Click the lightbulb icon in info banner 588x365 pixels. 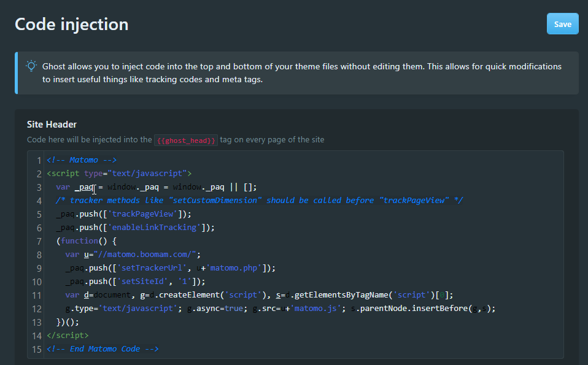[31, 66]
